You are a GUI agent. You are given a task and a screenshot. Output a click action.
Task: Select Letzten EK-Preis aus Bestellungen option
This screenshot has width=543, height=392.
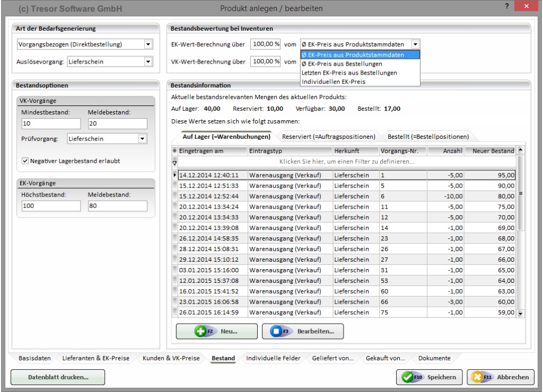coord(349,73)
